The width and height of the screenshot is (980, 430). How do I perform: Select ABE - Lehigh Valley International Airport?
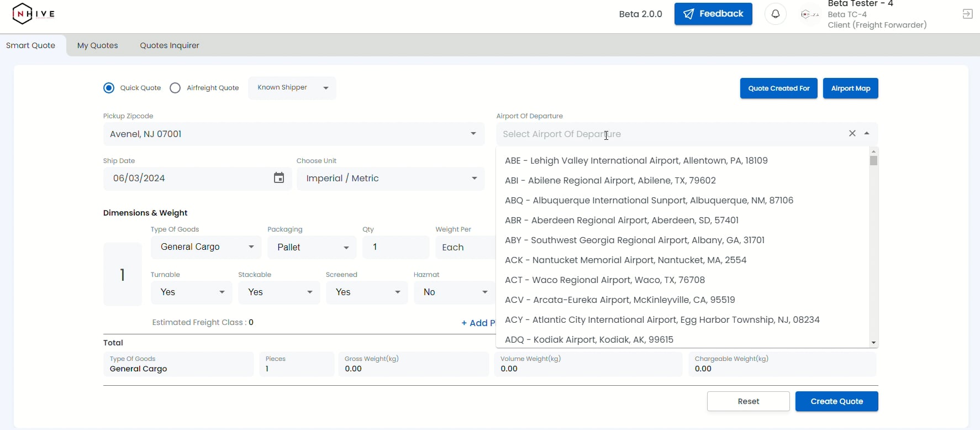683,160
